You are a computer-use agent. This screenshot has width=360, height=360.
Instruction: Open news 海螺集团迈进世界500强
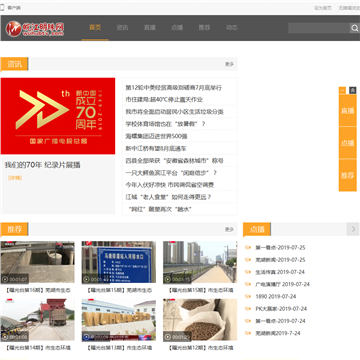156,136
